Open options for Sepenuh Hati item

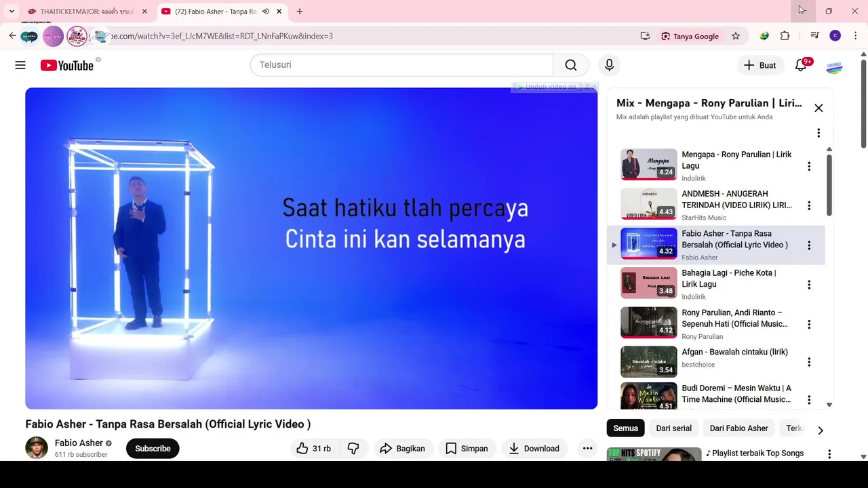809,324
